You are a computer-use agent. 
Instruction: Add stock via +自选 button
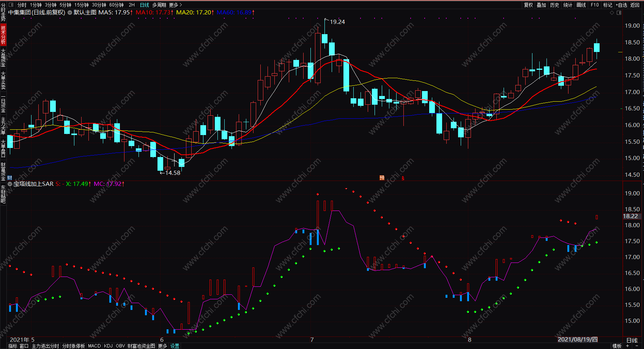(x=622, y=5)
